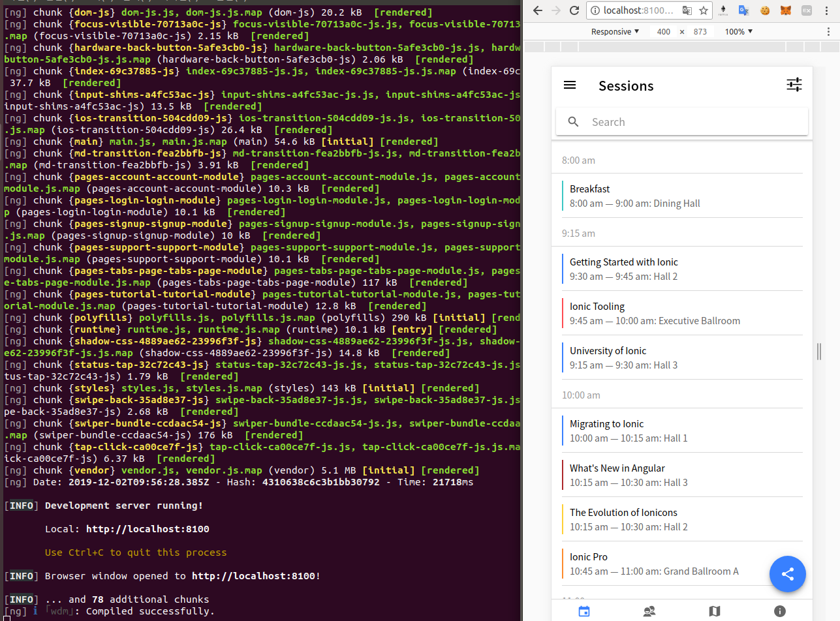
Task: Click the viewport width field 400
Action: pyautogui.click(x=663, y=31)
